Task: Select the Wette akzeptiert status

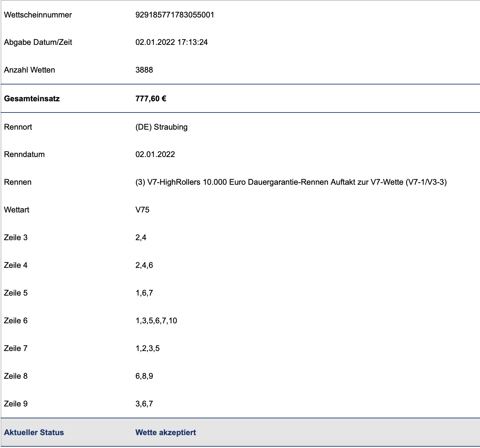Action: tap(166, 432)
